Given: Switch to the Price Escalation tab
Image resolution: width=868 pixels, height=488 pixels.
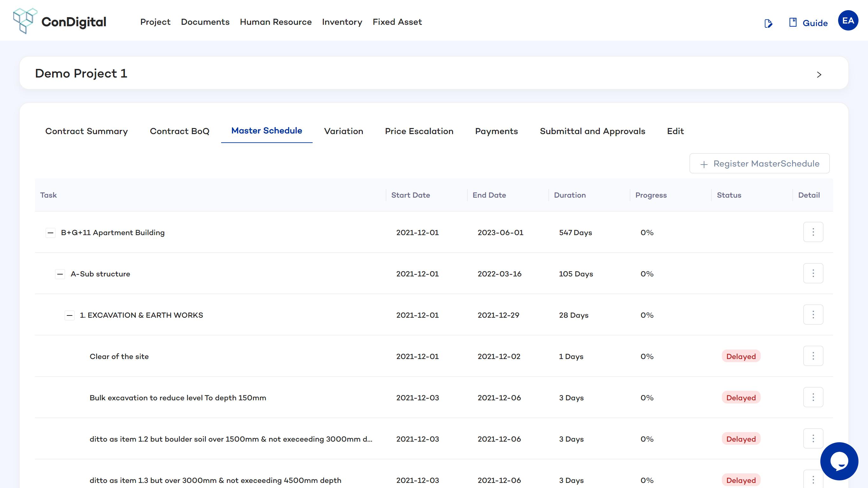Looking at the screenshot, I should pyautogui.click(x=419, y=131).
